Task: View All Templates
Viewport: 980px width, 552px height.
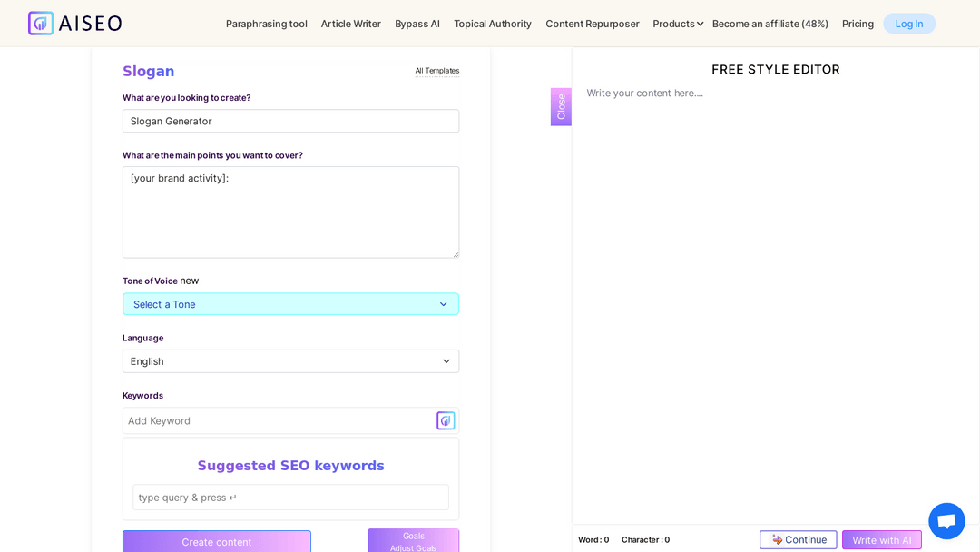Action: click(x=436, y=70)
